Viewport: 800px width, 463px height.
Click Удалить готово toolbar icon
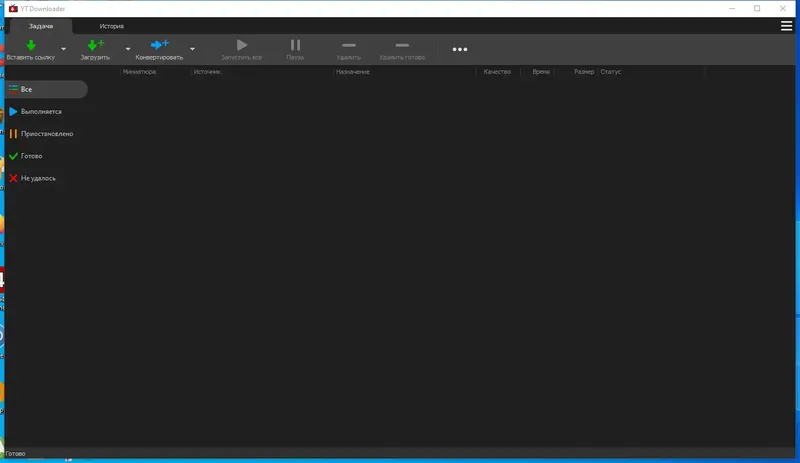tap(402, 45)
